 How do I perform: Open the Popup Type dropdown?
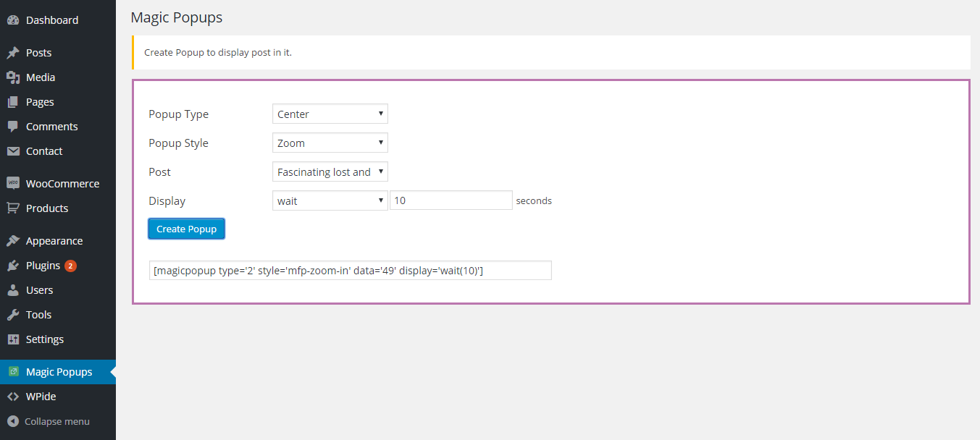(330, 114)
